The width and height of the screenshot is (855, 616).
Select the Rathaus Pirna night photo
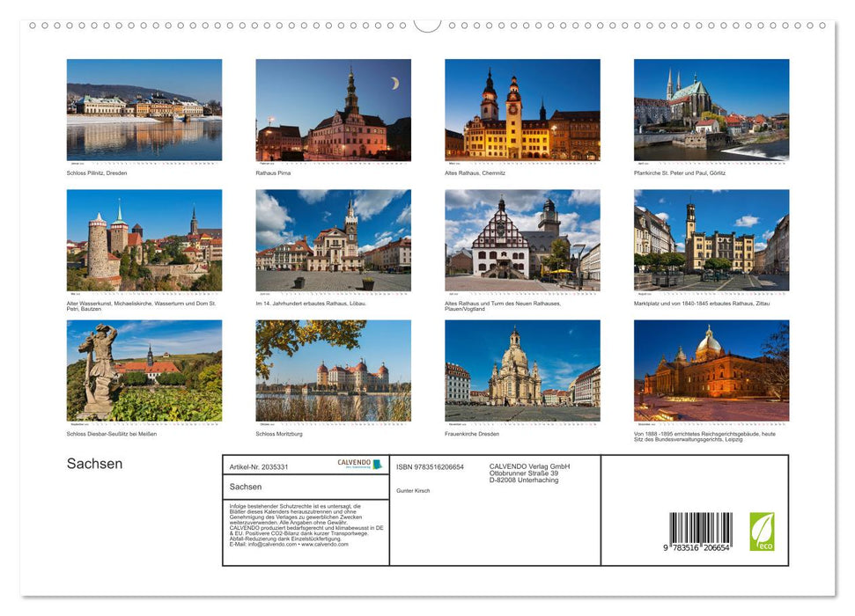[333, 110]
